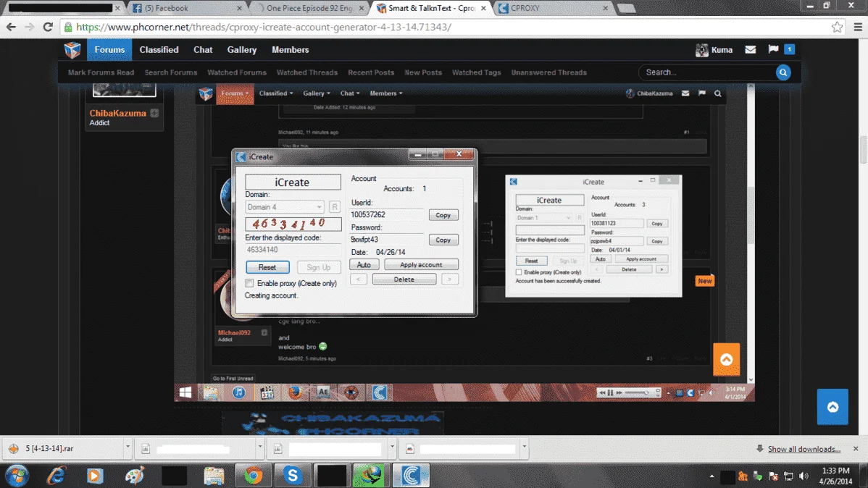
Task: Open the Chrome menu icon
Action: (857, 27)
